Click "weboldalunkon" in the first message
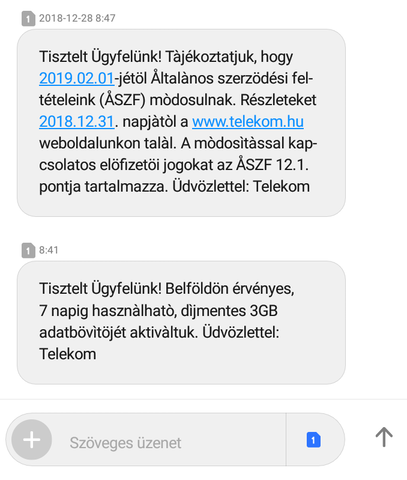The image size is (407, 480). [90, 143]
